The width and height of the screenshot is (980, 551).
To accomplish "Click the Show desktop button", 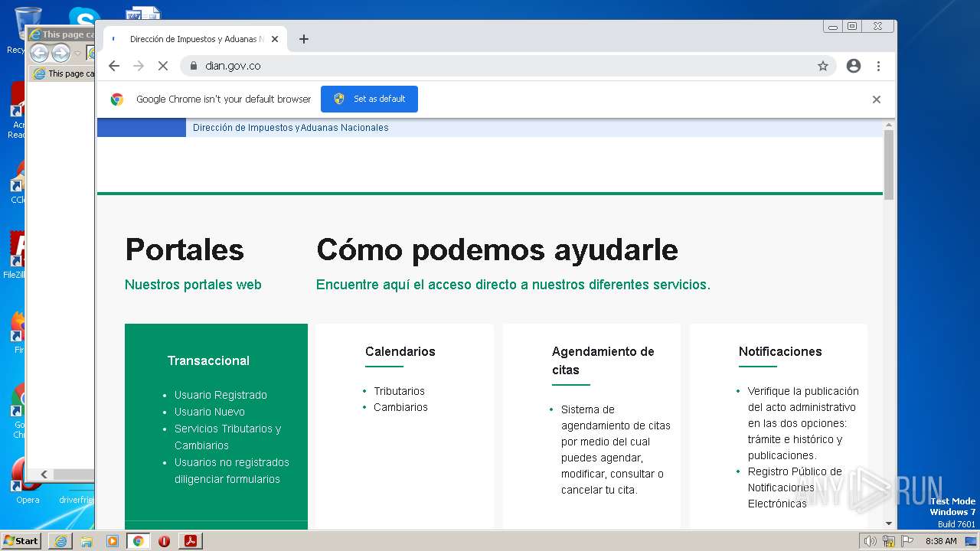I will (x=972, y=541).
